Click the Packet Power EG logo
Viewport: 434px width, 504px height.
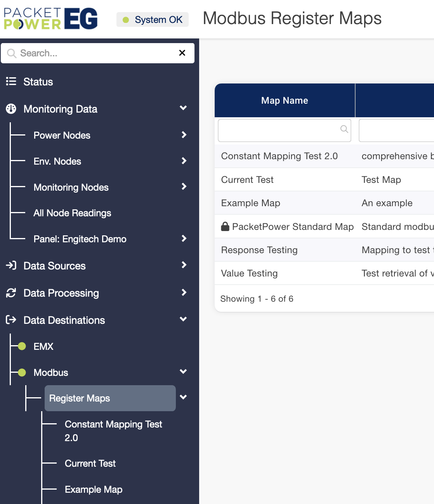coord(50,19)
